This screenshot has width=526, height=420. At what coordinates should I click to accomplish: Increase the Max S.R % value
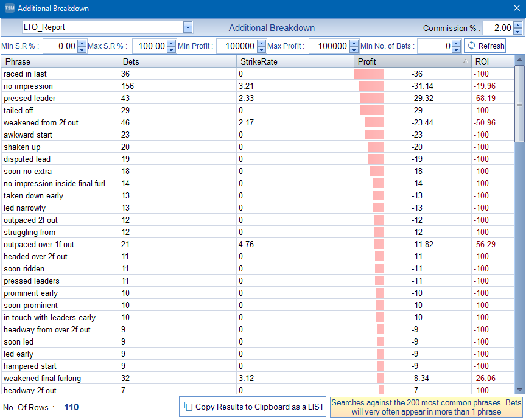pyautogui.click(x=172, y=43)
